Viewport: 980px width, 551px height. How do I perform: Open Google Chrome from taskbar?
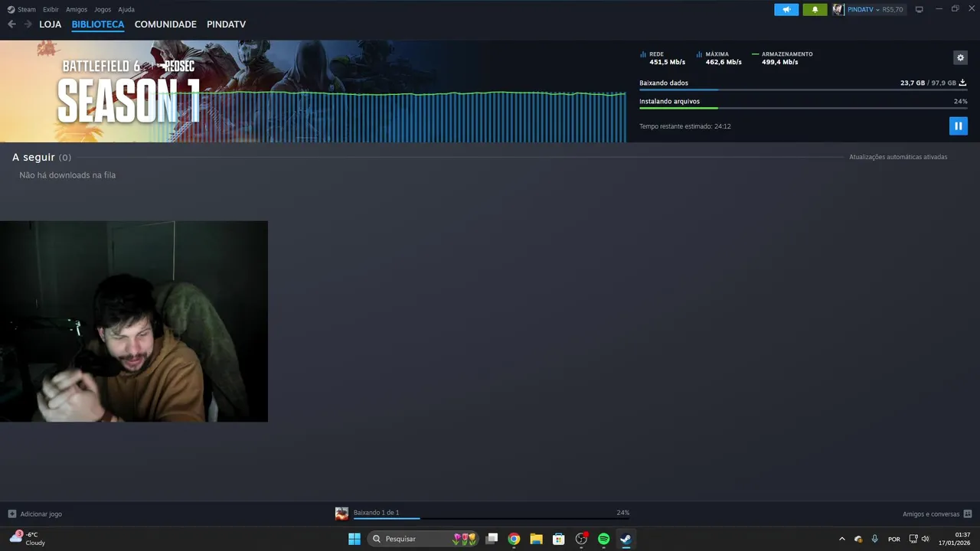514,539
